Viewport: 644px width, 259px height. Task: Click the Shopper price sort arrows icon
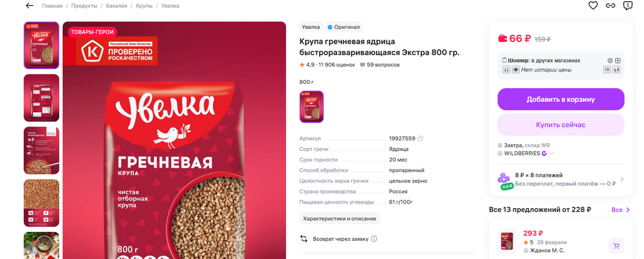point(506,69)
